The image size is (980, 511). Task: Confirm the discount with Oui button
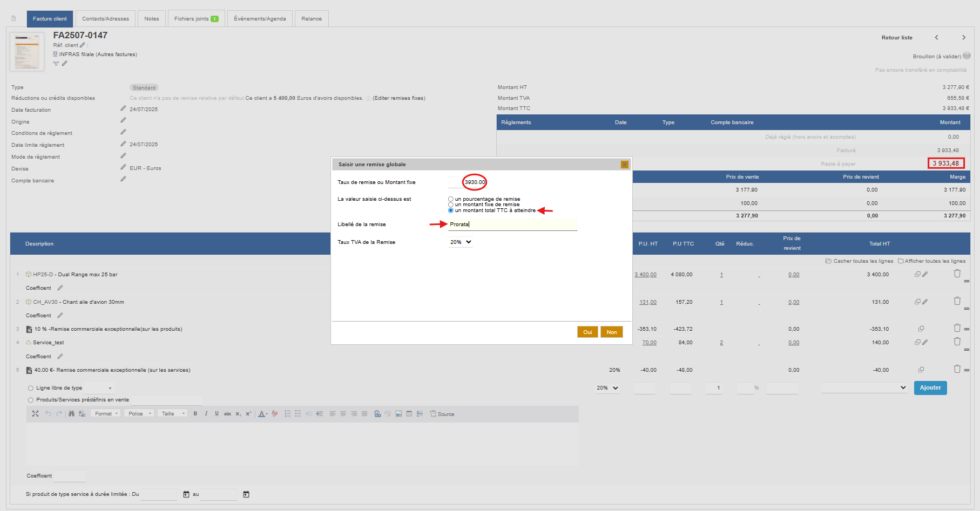[587, 332]
